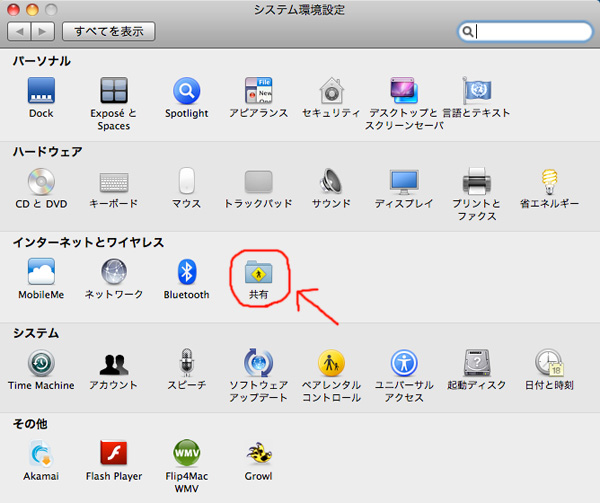The width and height of the screenshot is (600, 503).
Task: Focus the search field in toolbar
Action: click(x=525, y=31)
